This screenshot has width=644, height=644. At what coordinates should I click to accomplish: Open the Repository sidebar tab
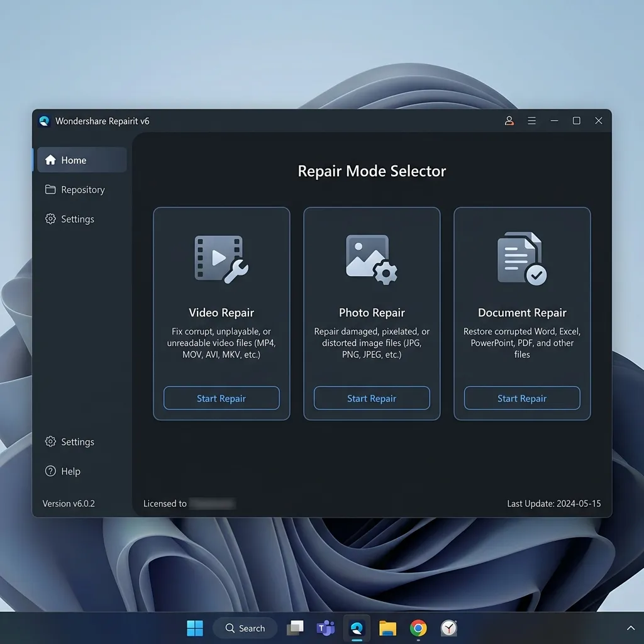tap(82, 189)
